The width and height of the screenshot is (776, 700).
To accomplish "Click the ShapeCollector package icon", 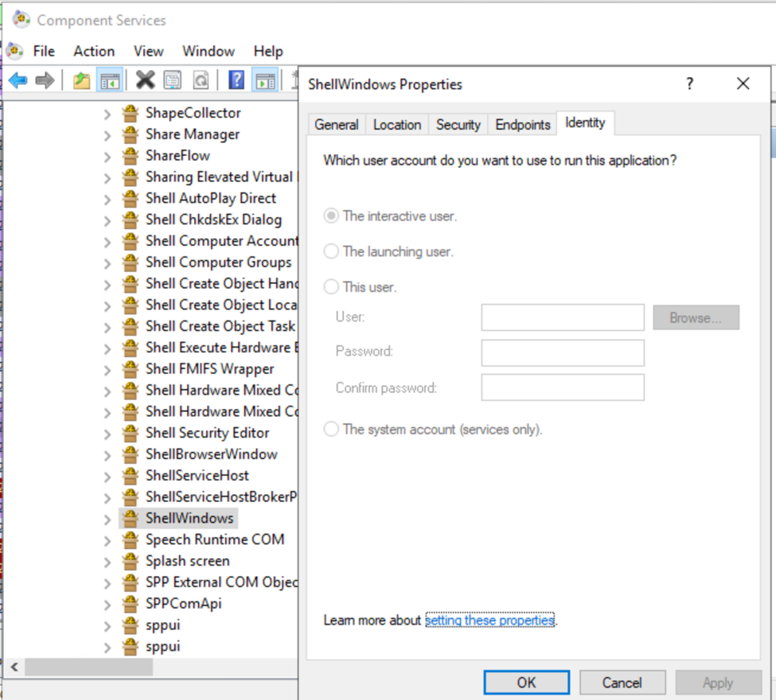I will pyautogui.click(x=131, y=113).
